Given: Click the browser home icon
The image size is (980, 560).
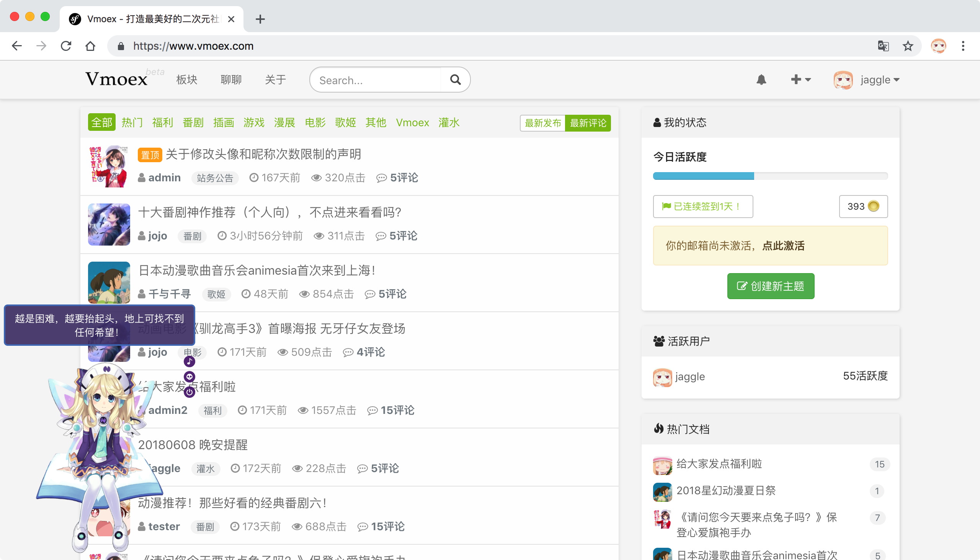Looking at the screenshot, I should click(x=90, y=46).
